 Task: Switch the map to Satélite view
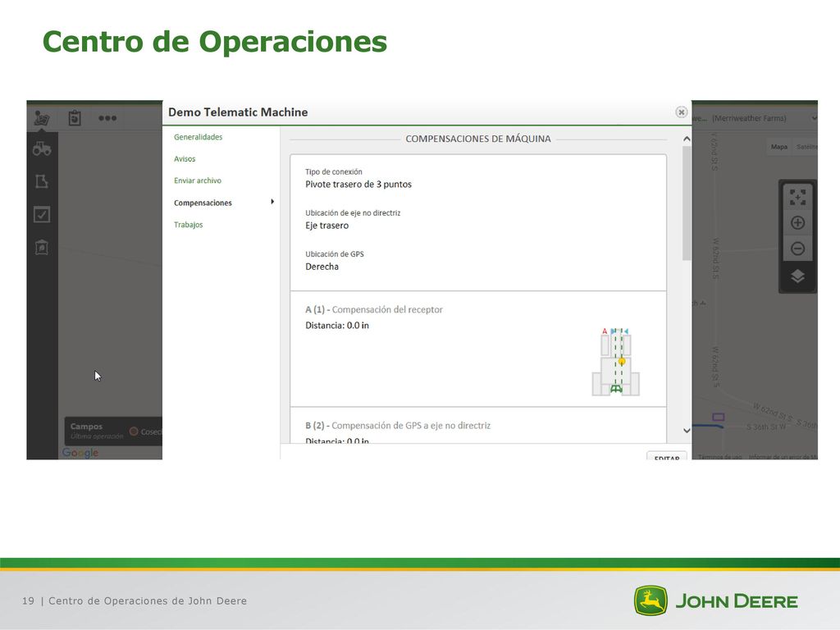pyautogui.click(x=806, y=147)
